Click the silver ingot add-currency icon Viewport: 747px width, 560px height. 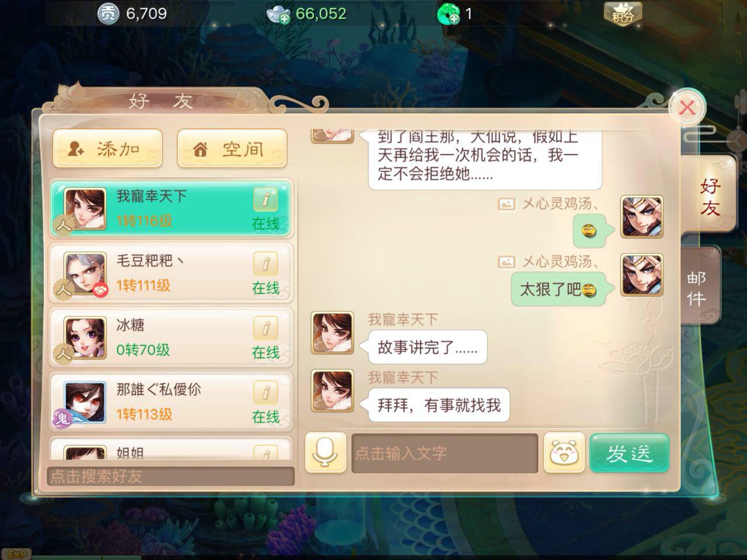point(278,14)
